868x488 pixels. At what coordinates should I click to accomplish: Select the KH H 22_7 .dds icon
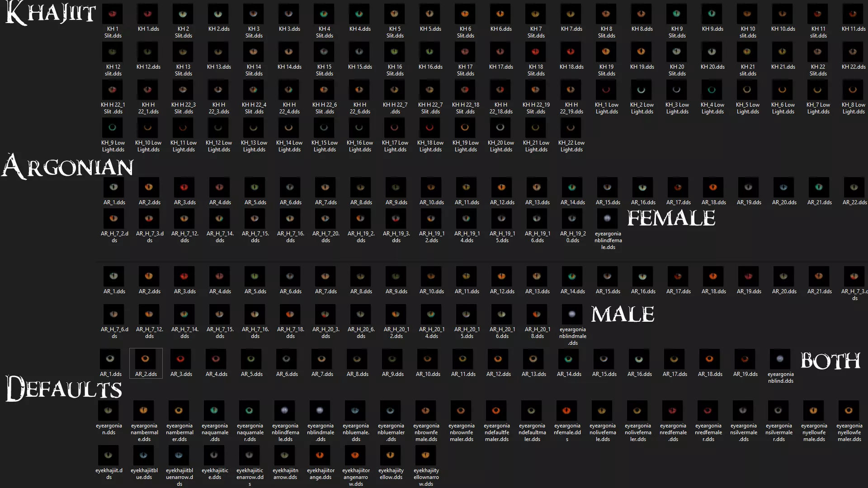click(395, 90)
